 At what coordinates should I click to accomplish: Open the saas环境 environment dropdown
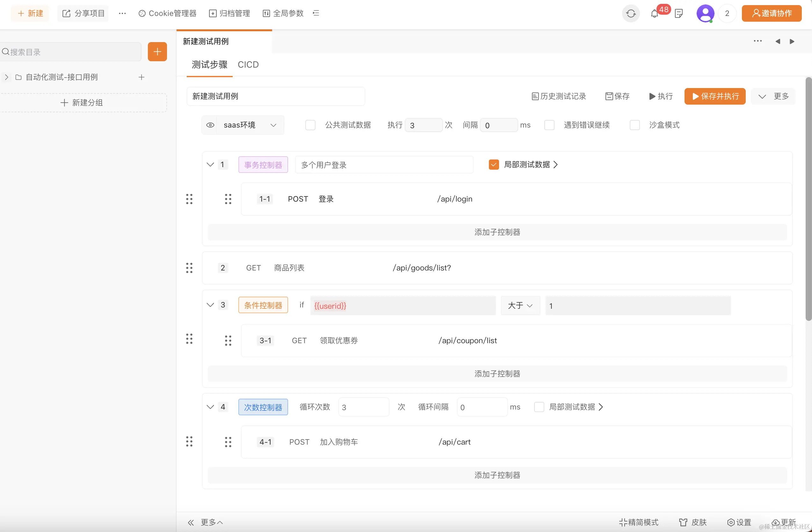(x=250, y=125)
